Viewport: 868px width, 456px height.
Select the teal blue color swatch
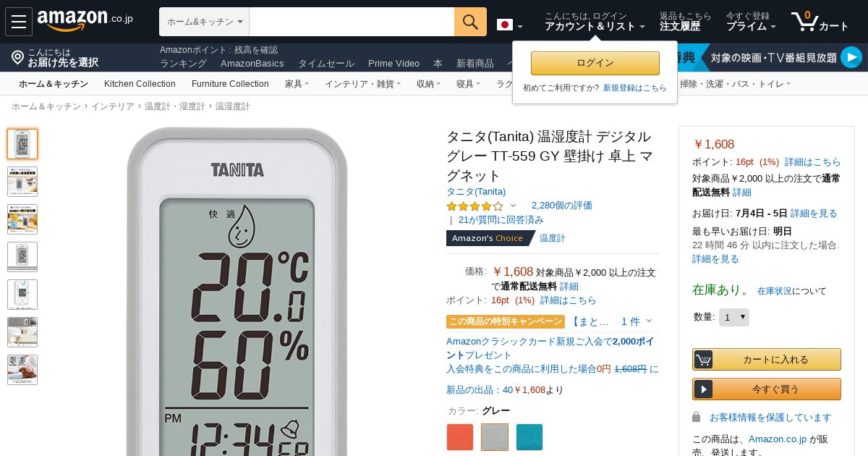click(529, 437)
